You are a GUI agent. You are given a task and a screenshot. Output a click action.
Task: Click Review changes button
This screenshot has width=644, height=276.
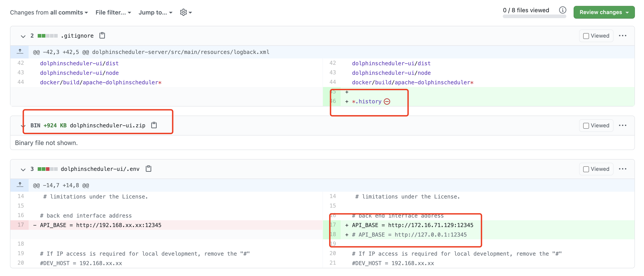pos(604,12)
